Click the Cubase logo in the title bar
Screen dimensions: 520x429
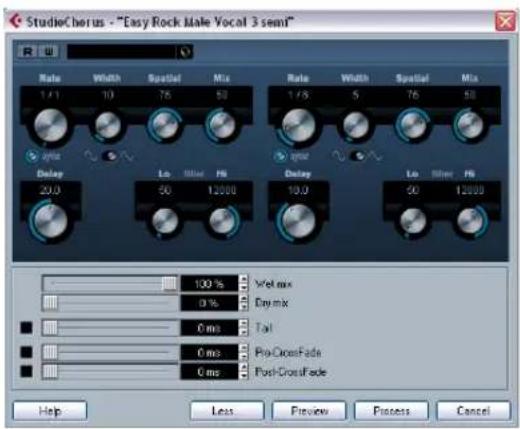[x=15, y=21]
